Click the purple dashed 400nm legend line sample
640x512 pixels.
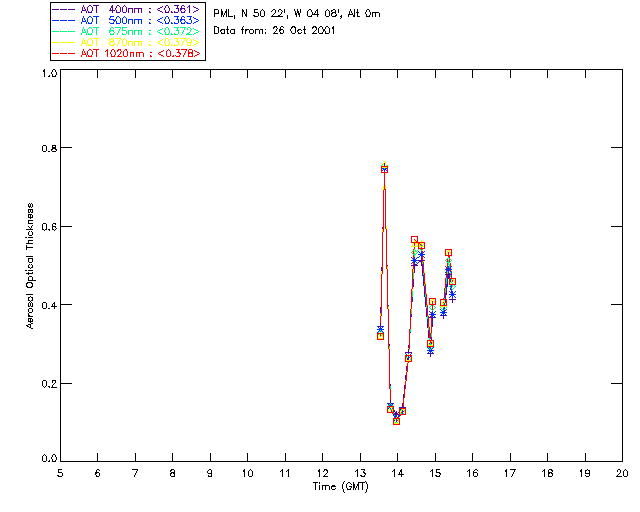[64, 10]
